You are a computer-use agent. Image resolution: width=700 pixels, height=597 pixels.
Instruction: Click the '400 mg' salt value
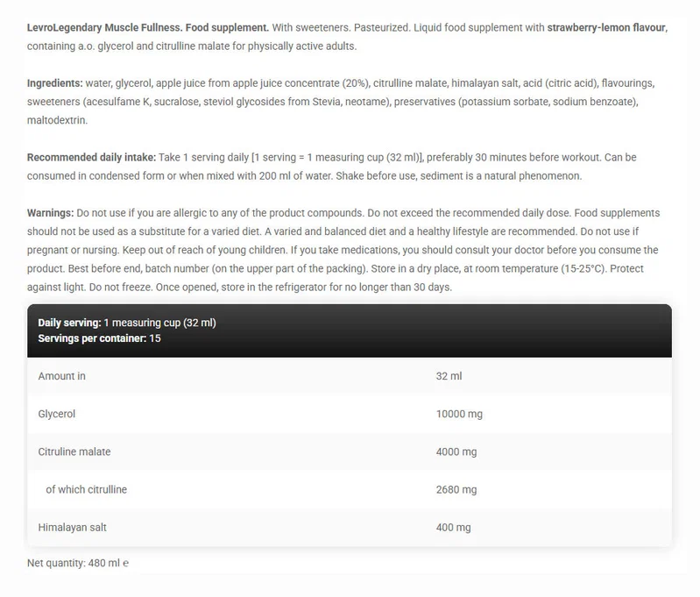coord(454,528)
